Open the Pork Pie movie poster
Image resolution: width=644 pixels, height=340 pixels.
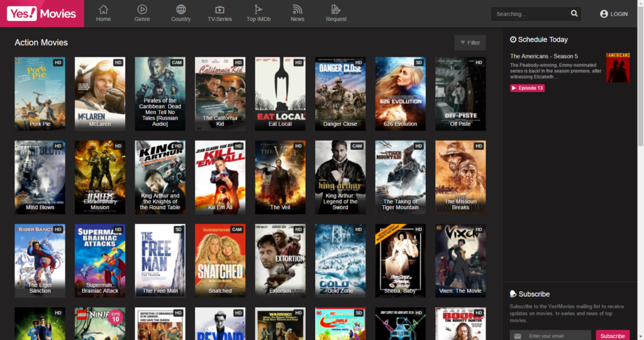click(40, 94)
